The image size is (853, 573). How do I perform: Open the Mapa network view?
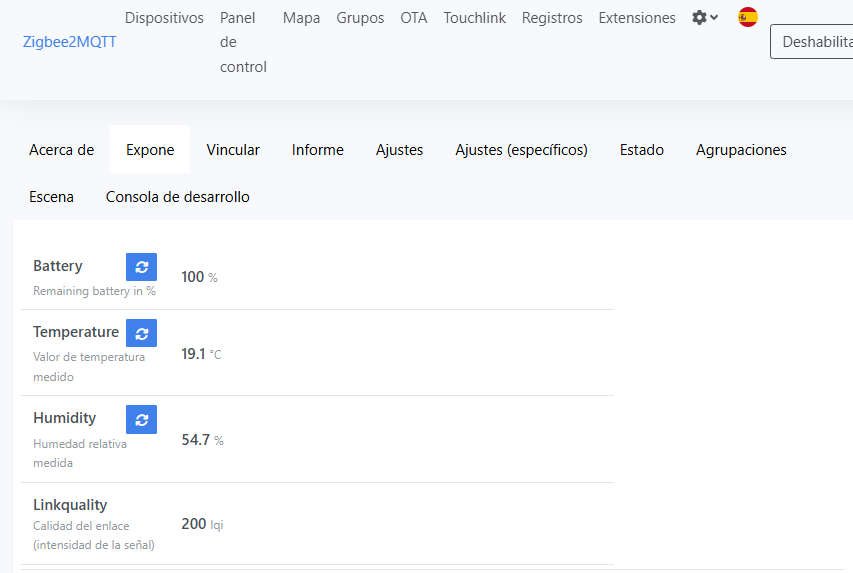[301, 18]
